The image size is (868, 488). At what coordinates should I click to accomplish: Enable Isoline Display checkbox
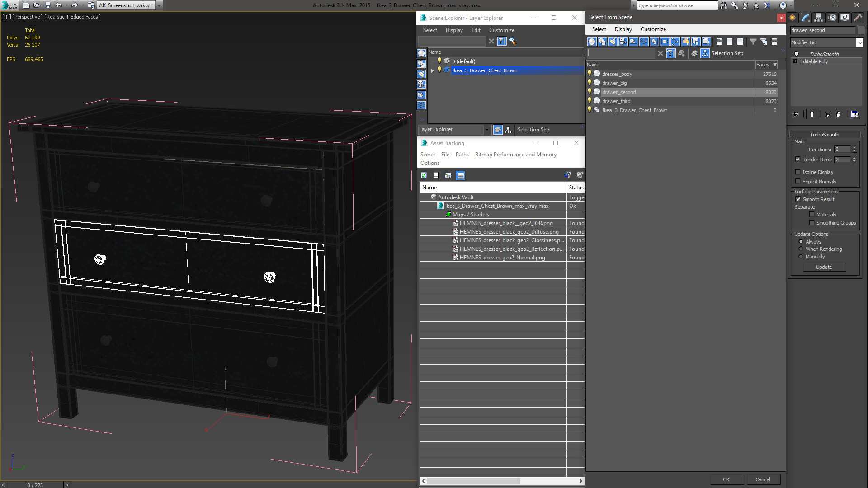(797, 172)
